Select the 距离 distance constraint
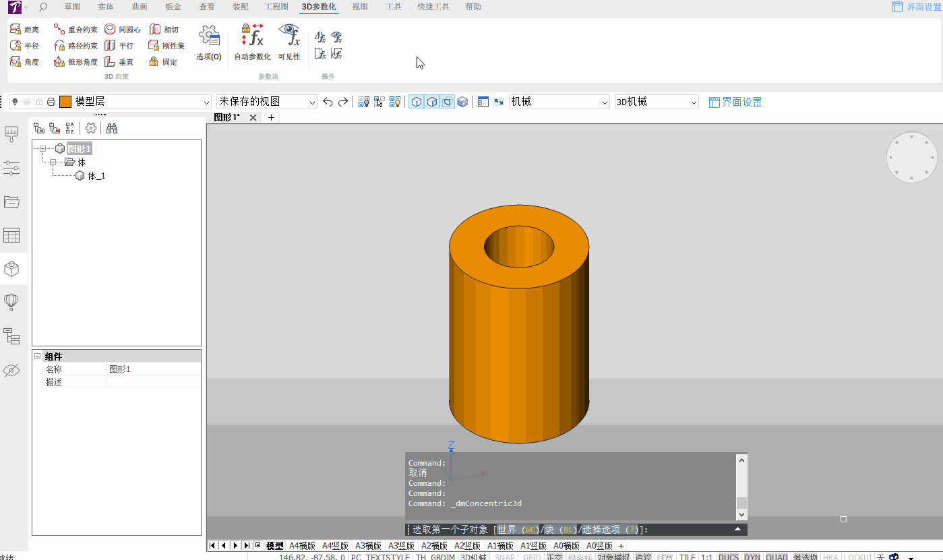The height and width of the screenshot is (560, 943). pyautogui.click(x=24, y=30)
